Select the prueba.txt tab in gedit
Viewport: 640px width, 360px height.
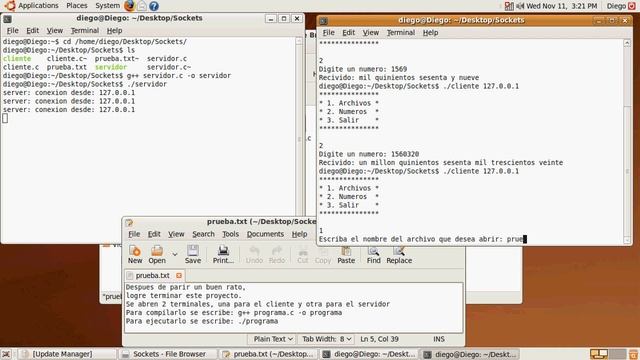(155, 276)
